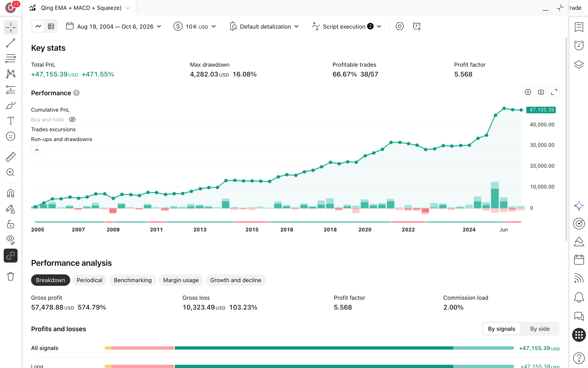Collapse the performance legend chevron
Image resolution: width=588 pixels, height=368 pixels.
[37, 150]
